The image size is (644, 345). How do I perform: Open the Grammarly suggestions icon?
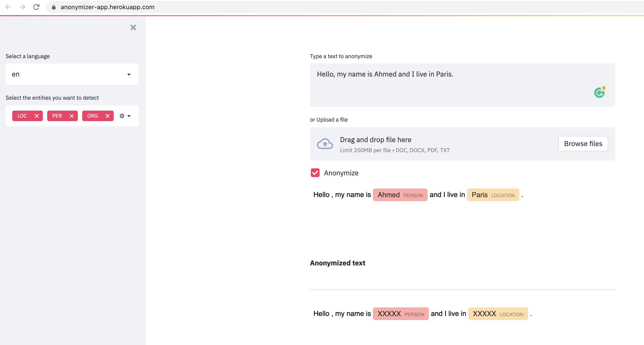point(599,93)
